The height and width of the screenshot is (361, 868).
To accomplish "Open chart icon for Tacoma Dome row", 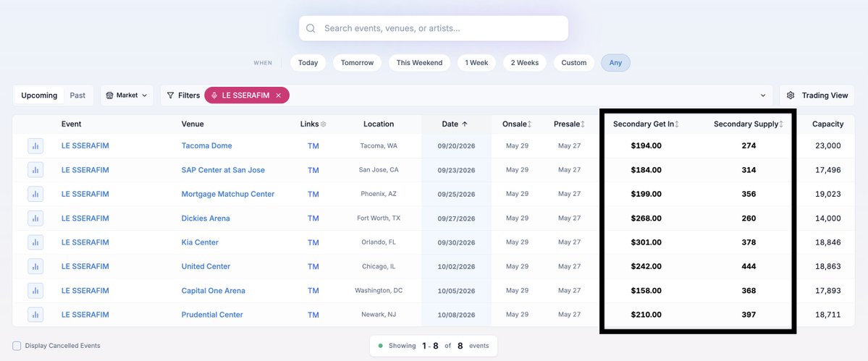I will (35, 146).
